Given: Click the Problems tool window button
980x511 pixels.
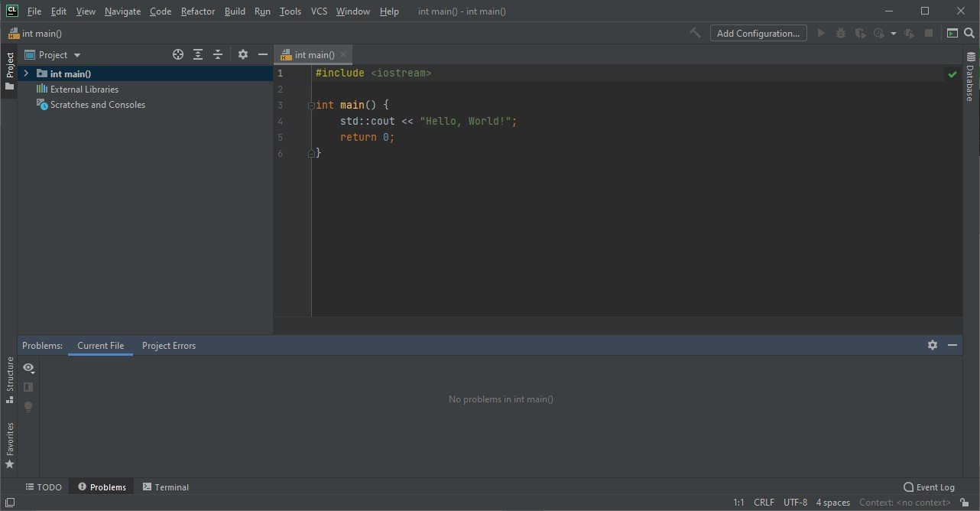Looking at the screenshot, I should [102, 487].
